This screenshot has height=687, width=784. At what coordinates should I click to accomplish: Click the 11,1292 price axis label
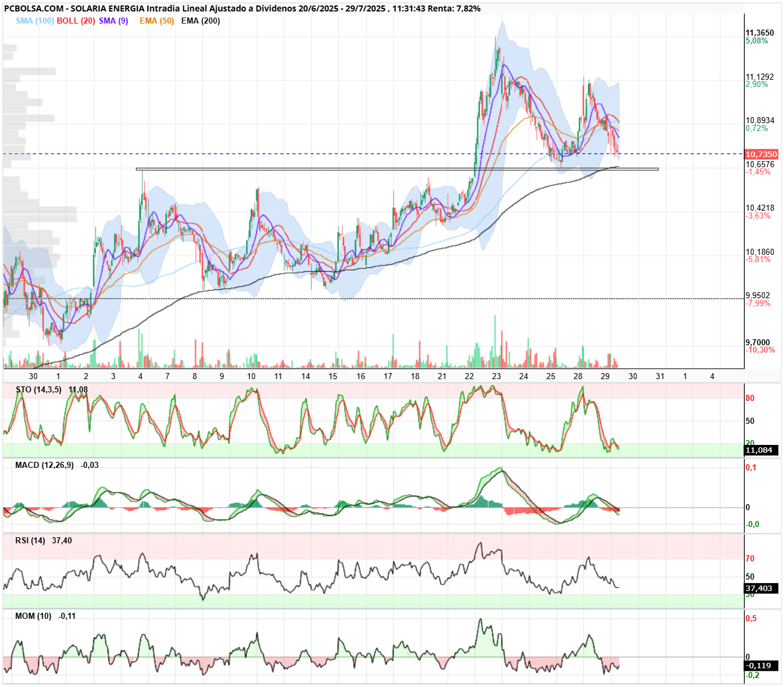[760, 77]
